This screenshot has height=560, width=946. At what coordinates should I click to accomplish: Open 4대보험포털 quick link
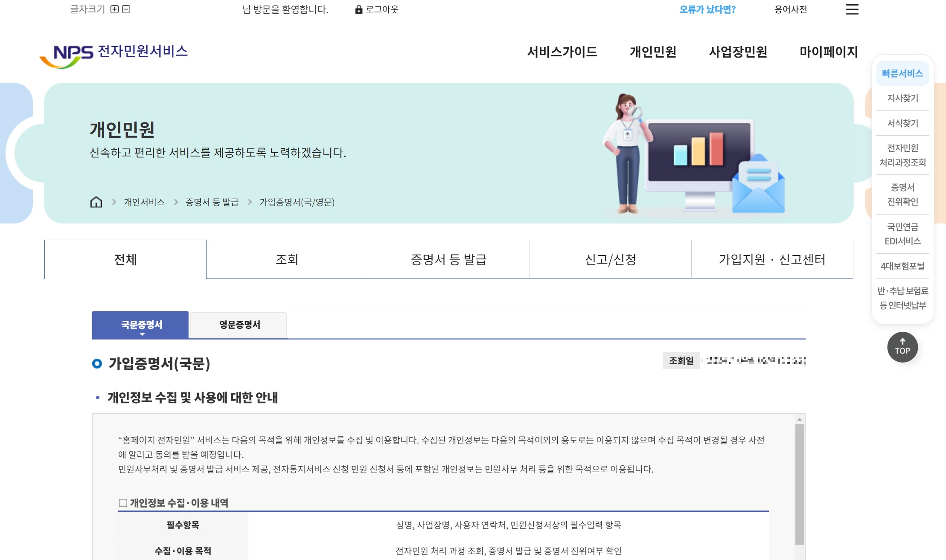coord(902,266)
